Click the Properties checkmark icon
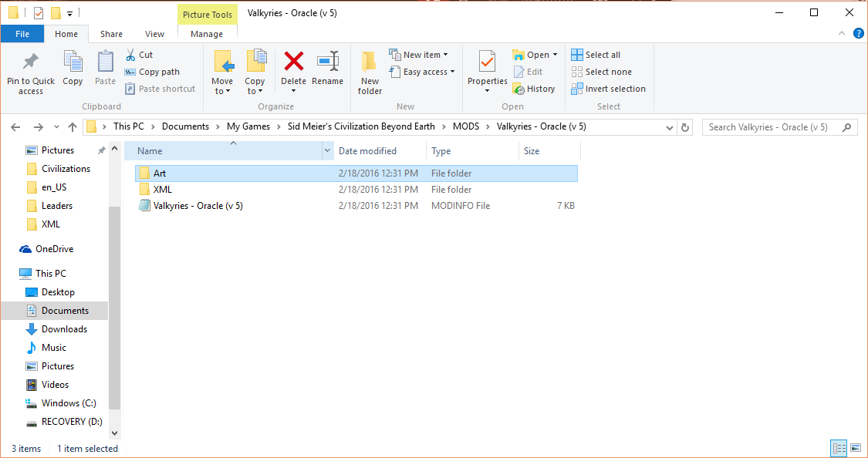 pyautogui.click(x=487, y=62)
